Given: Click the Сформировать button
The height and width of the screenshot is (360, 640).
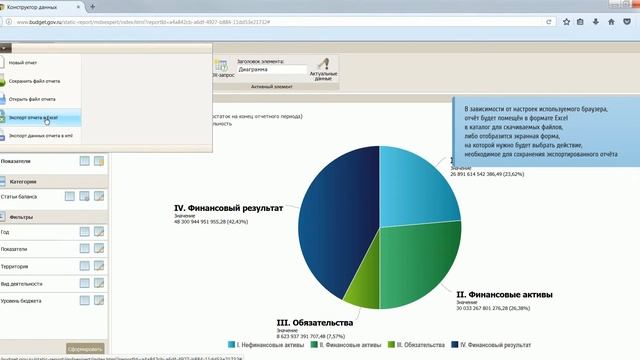Looking at the screenshot, I should point(85,349).
